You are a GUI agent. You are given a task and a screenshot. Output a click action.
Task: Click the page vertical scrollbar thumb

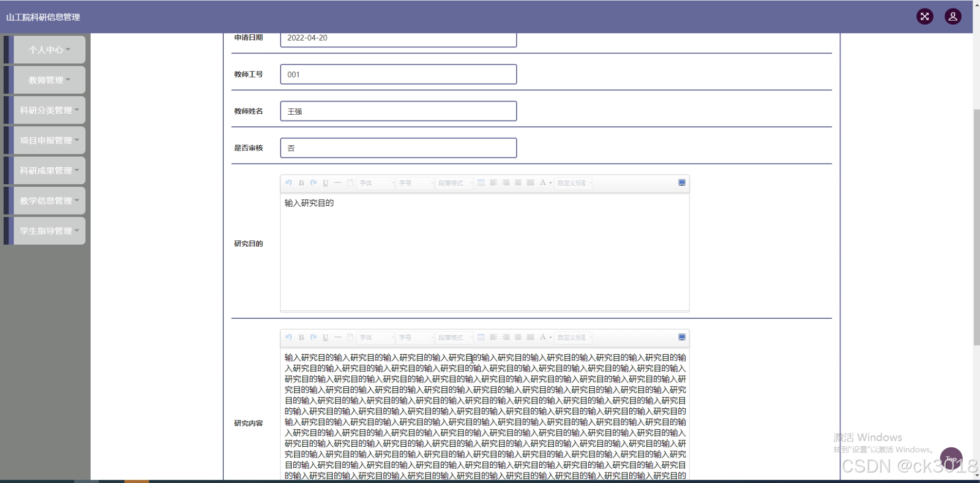(x=976, y=227)
